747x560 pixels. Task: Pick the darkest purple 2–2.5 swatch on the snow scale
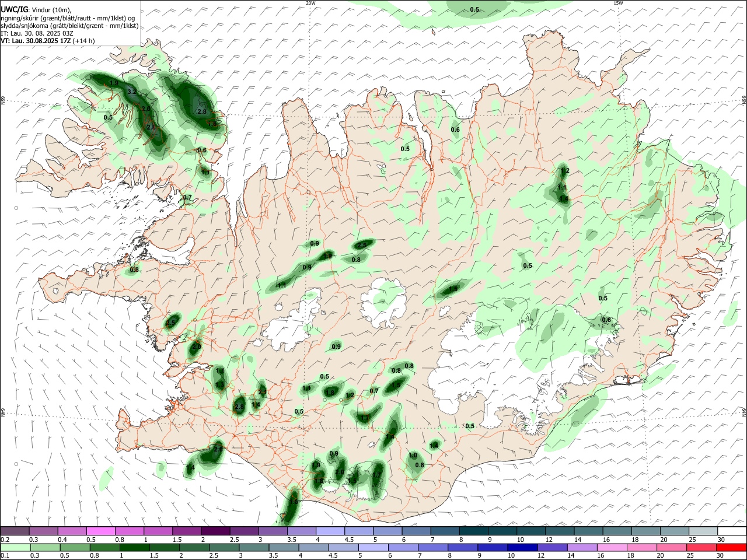coord(215,531)
